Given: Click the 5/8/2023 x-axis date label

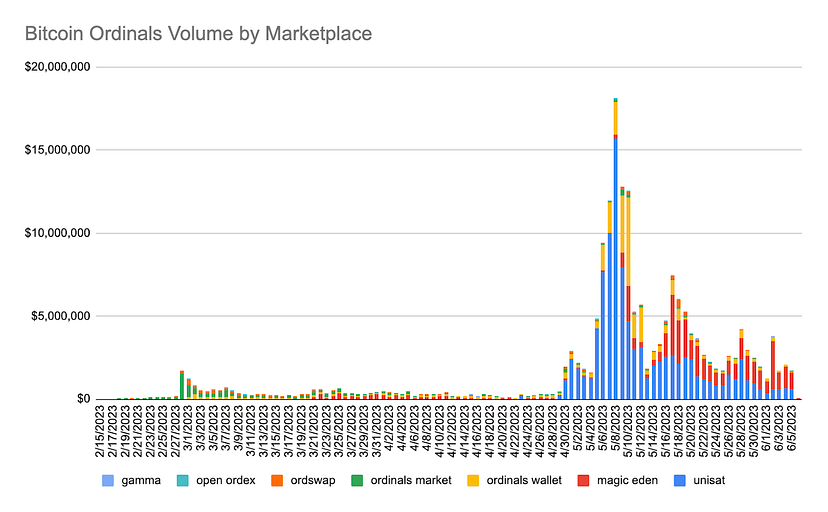Looking at the screenshot, I should pyautogui.click(x=616, y=428).
